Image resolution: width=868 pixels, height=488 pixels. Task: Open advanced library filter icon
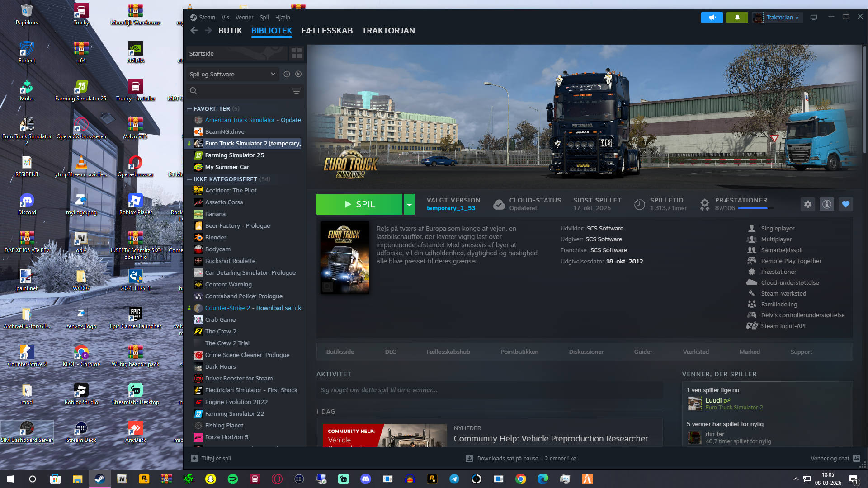[297, 91]
